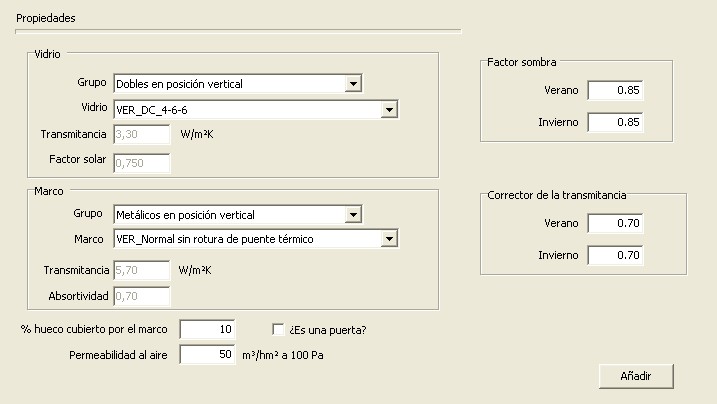
Task: Click the frame Transmitancia field showing 5,70
Action: [x=142, y=270]
